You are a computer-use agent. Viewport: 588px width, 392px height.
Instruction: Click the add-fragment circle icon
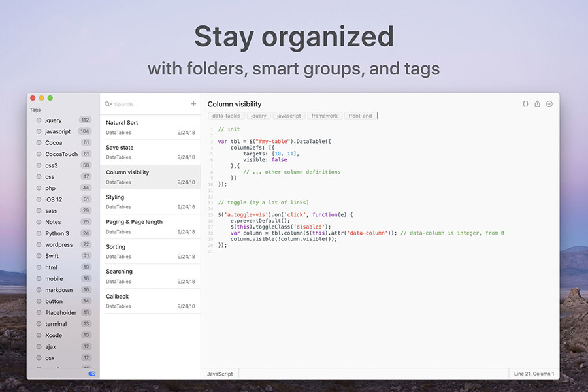click(549, 104)
